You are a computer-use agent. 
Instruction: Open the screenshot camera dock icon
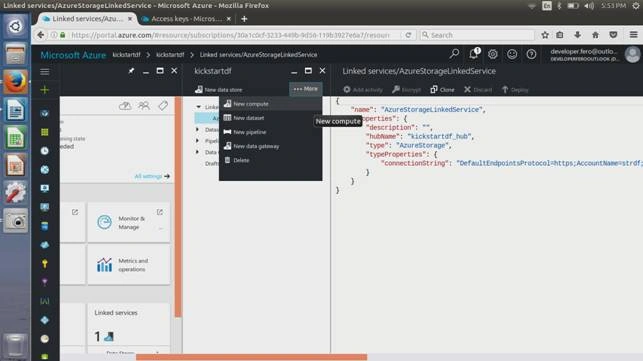point(16,221)
